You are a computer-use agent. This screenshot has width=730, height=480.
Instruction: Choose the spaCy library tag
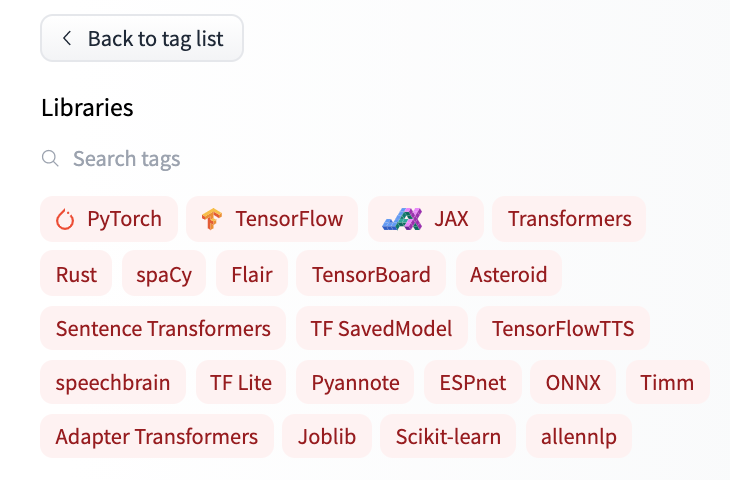point(164,274)
